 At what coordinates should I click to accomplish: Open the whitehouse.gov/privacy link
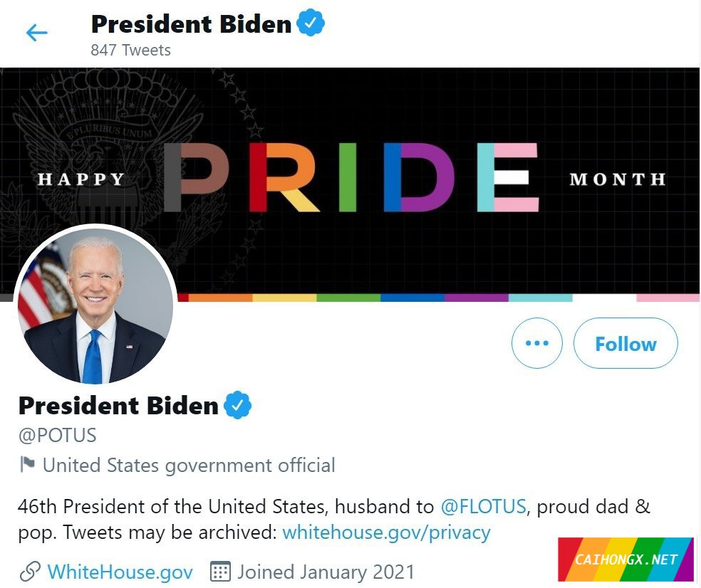click(x=386, y=532)
